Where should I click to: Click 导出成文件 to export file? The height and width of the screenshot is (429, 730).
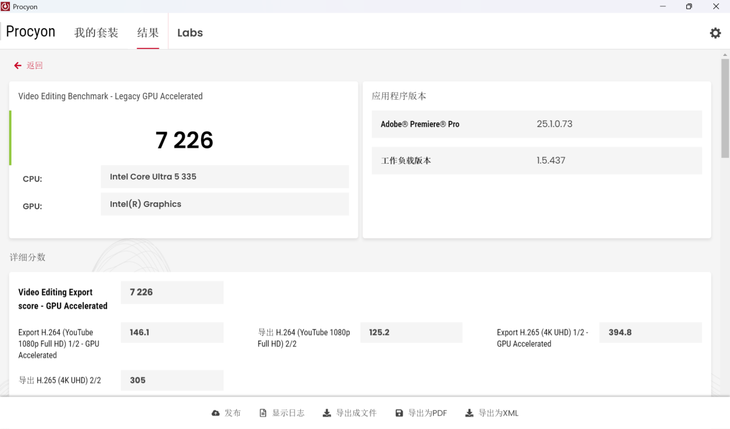[x=356, y=413]
